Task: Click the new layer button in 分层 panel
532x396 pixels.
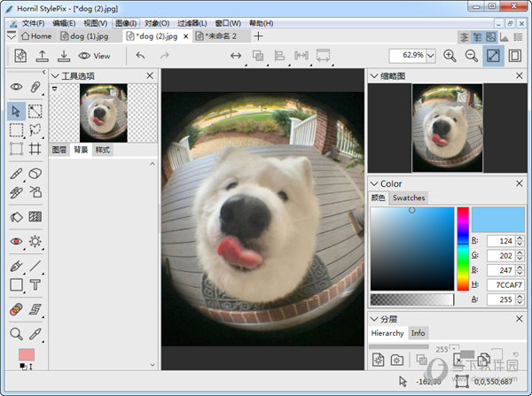Action: pyautogui.click(x=379, y=360)
